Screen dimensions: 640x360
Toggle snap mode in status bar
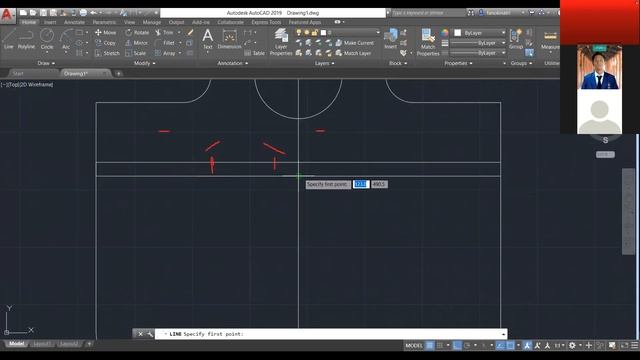pos(440,345)
